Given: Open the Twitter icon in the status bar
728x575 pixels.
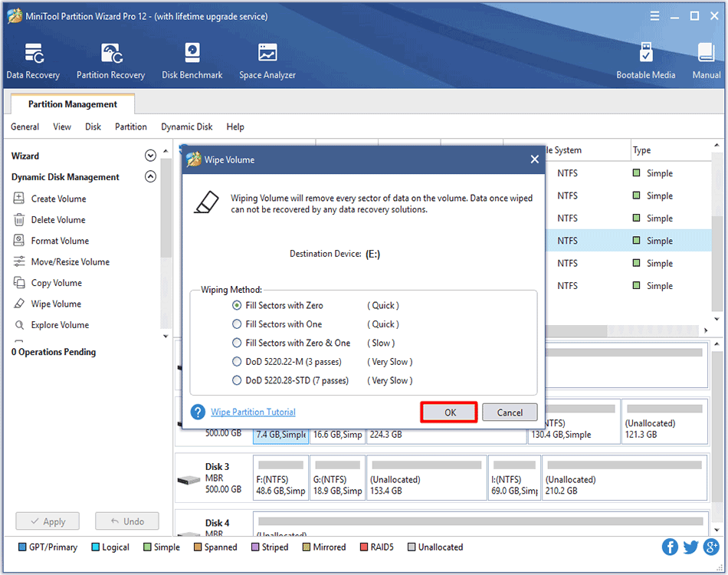Looking at the screenshot, I should tap(690, 547).
